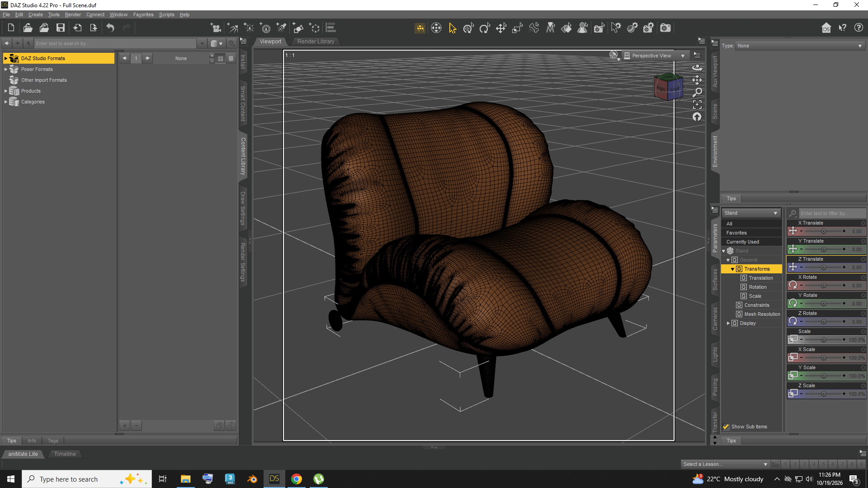Open the Stand node selection dropdown

751,213
